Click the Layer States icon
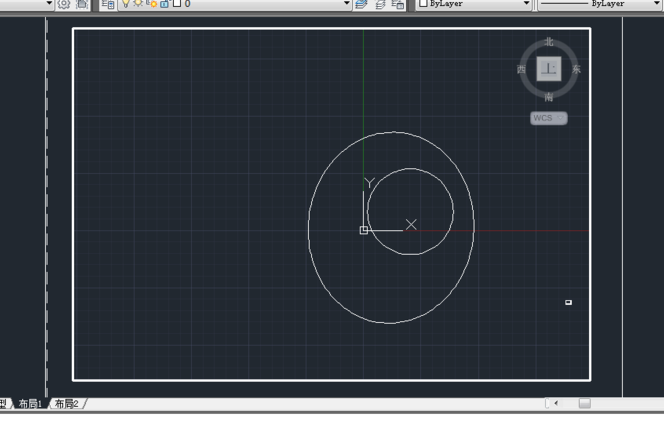The width and height of the screenshot is (664, 422). click(398, 4)
